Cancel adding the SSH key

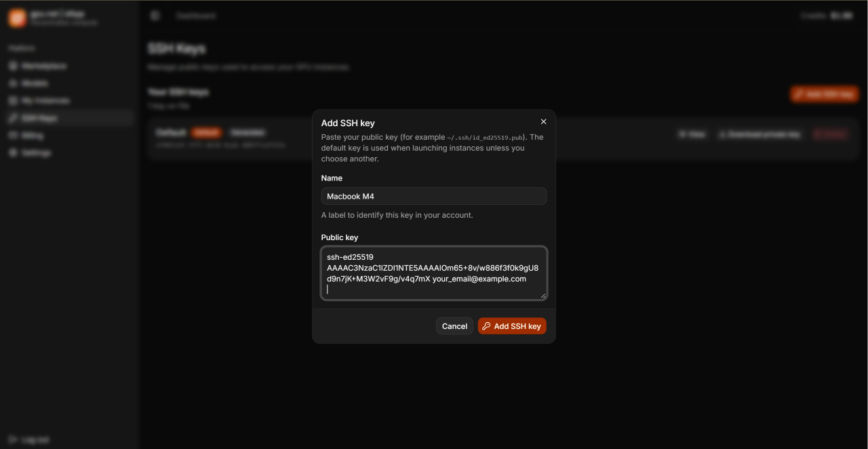point(454,326)
